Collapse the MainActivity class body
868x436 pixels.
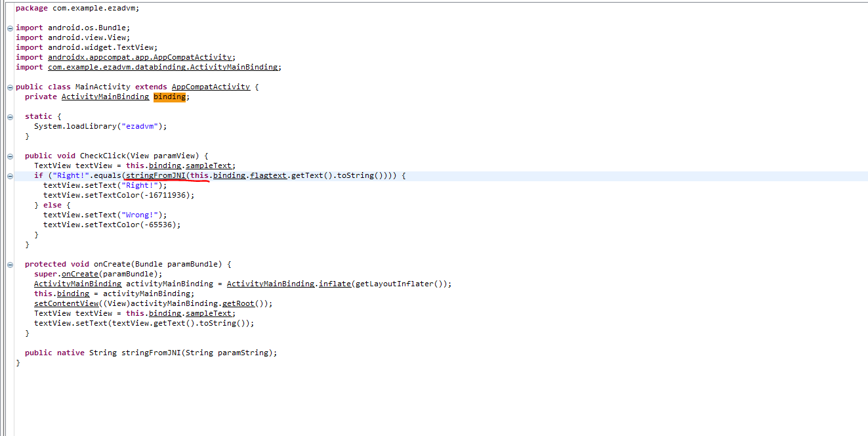pyautogui.click(x=10, y=87)
